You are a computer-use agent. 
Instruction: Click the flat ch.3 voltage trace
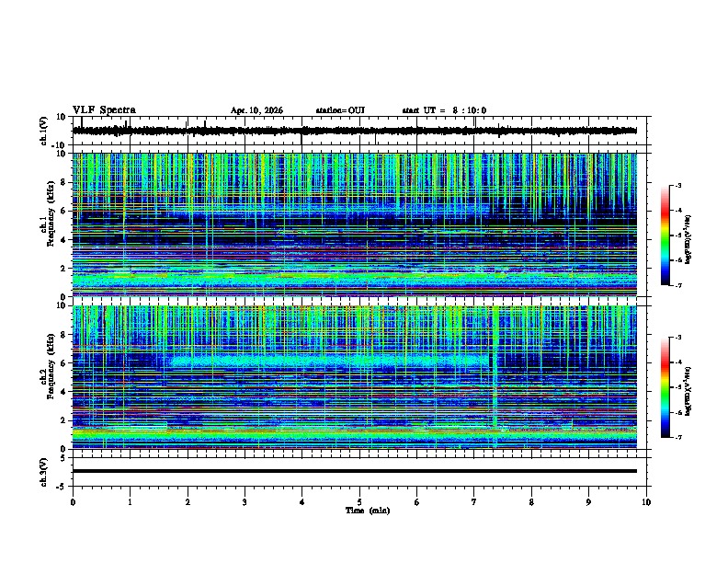point(355,471)
